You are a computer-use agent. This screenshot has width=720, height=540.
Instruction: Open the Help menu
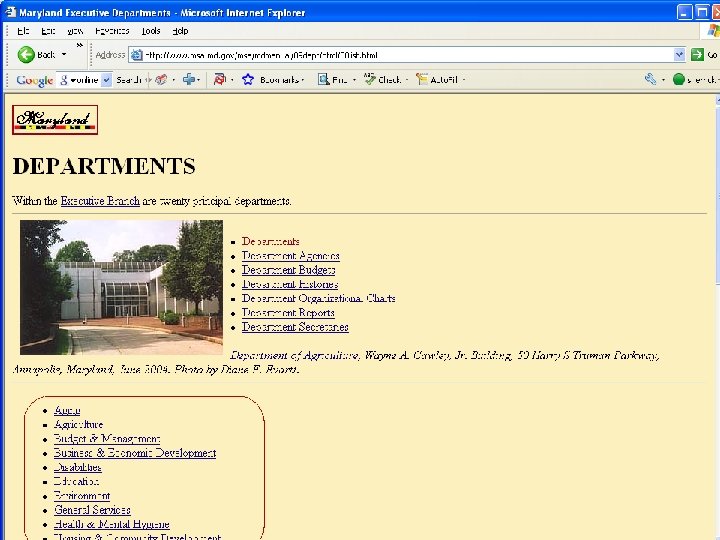point(180,31)
